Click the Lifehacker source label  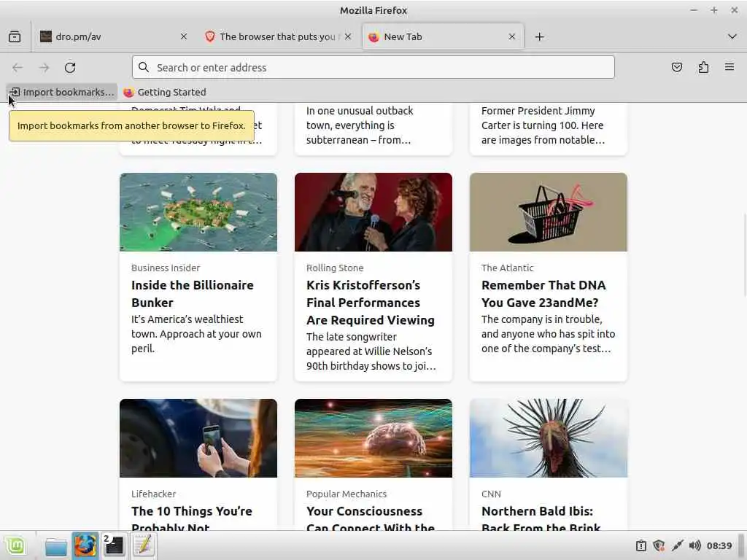click(x=153, y=494)
